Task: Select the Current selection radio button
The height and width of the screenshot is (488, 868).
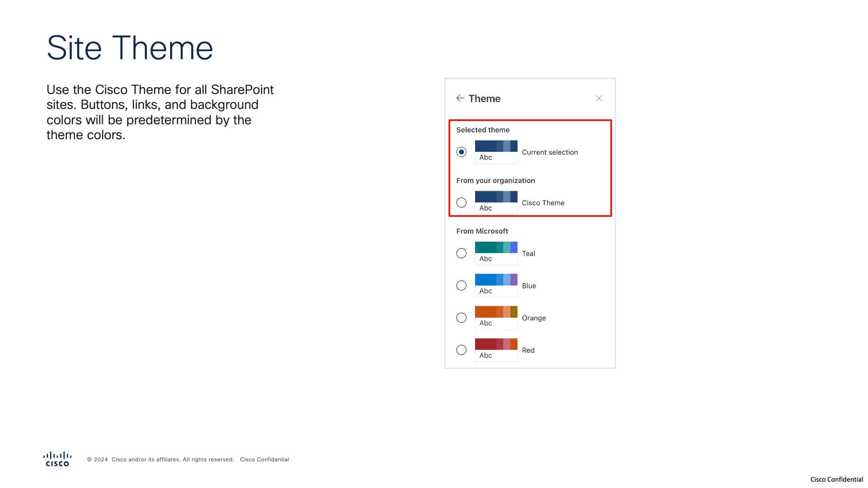Action: pos(461,152)
